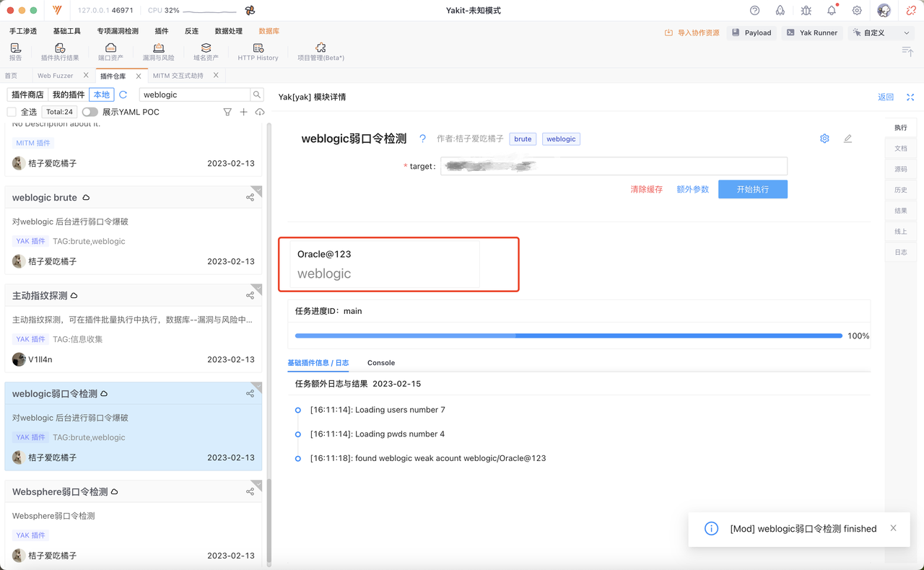Image resolution: width=924 pixels, height=570 pixels.
Task: Open plugin settings gear in module details
Action: tap(824, 139)
